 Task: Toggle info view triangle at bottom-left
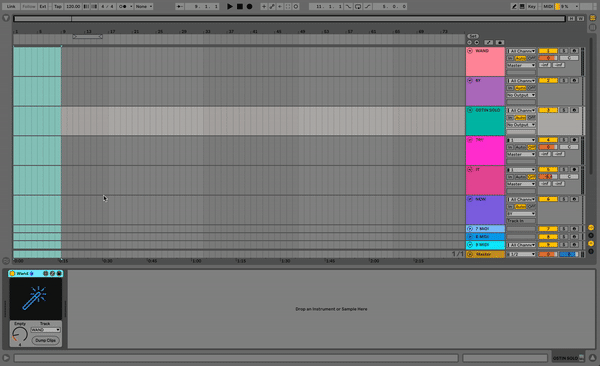click(6, 358)
